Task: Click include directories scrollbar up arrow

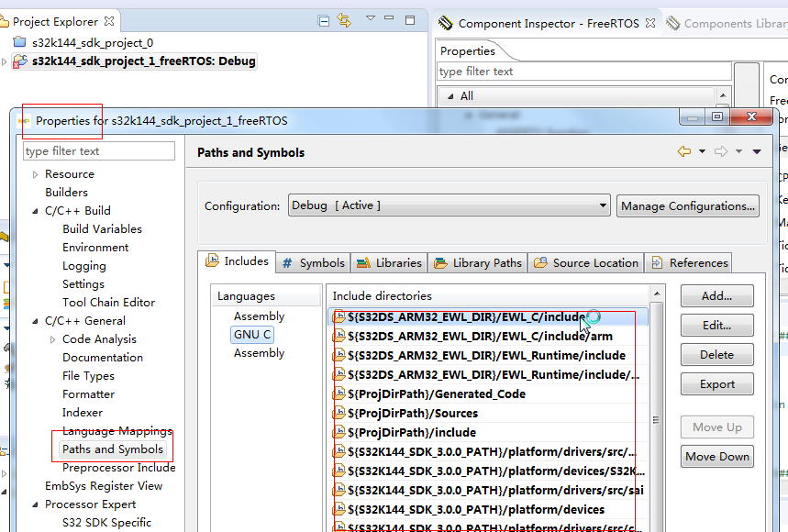Action: [656, 294]
